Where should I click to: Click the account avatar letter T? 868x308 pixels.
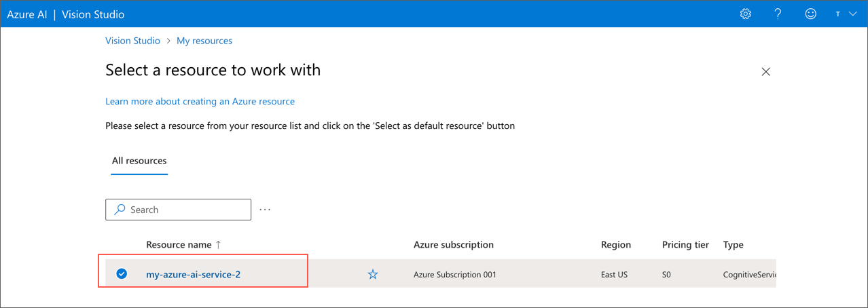point(838,14)
